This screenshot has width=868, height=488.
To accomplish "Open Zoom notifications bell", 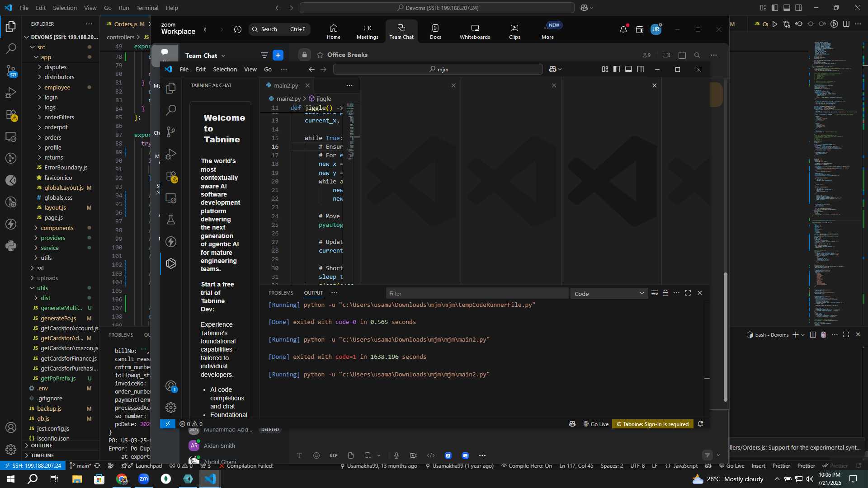I will [623, 29].
